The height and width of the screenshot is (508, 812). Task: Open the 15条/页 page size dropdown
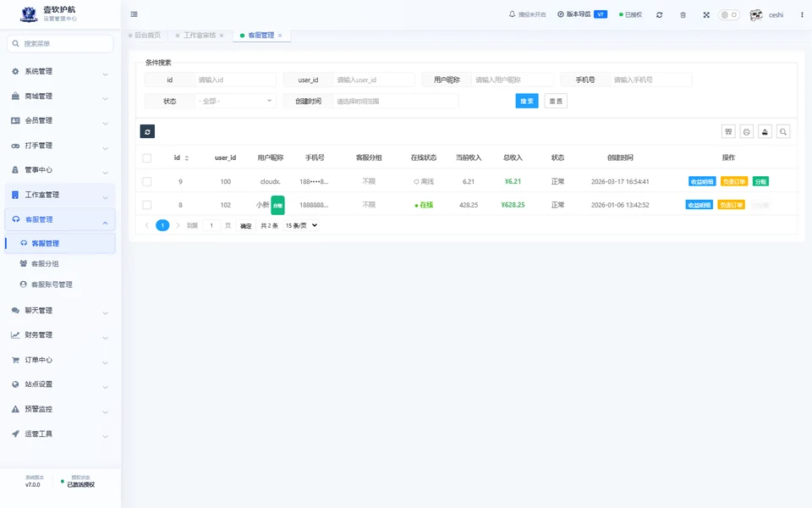(x=301, y=225)
